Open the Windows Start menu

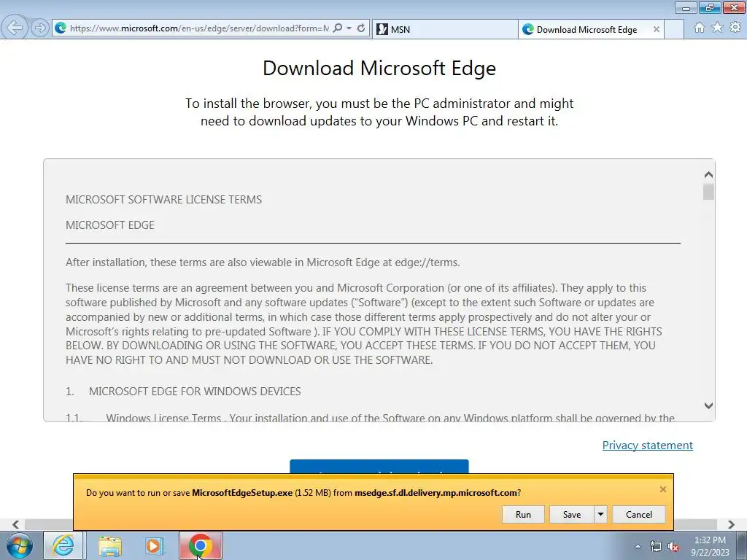(x=20, y=545)
